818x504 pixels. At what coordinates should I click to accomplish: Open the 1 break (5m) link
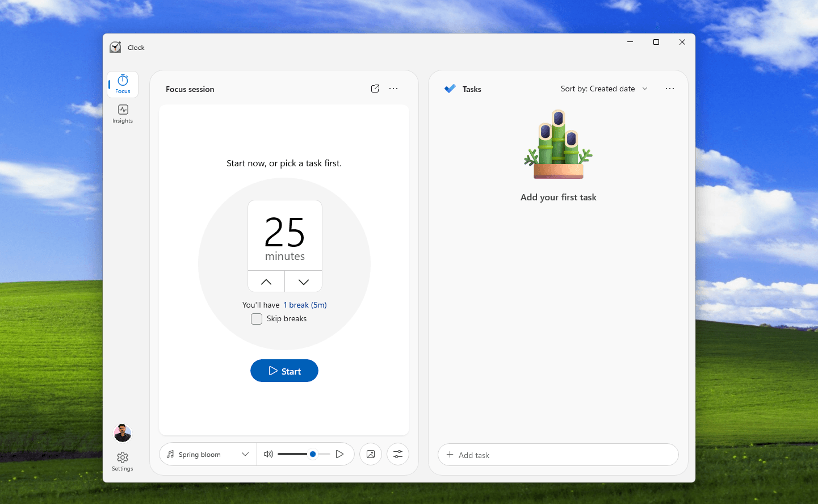305,305
